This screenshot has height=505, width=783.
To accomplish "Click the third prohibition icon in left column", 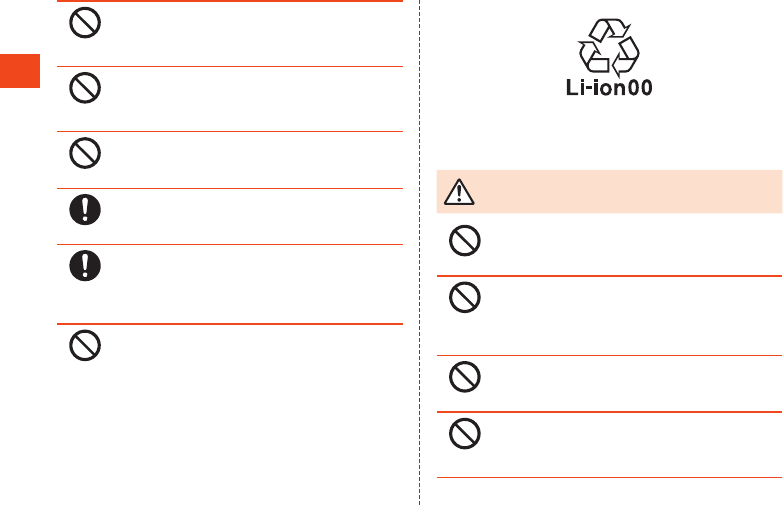I will (85, 152).
